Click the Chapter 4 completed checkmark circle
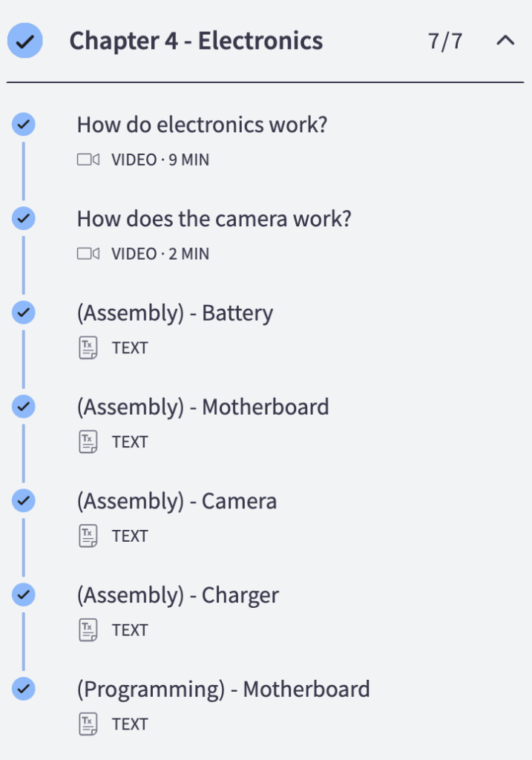The width and height of the screenshot is (532, 760). click(24, 41)
